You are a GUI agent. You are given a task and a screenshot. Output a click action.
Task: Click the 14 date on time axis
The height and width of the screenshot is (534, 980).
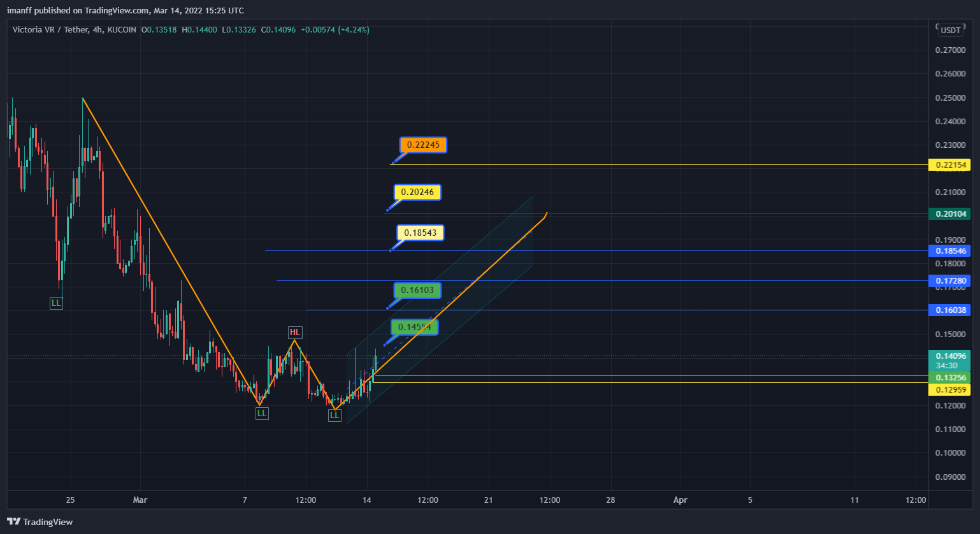(367, 500)
